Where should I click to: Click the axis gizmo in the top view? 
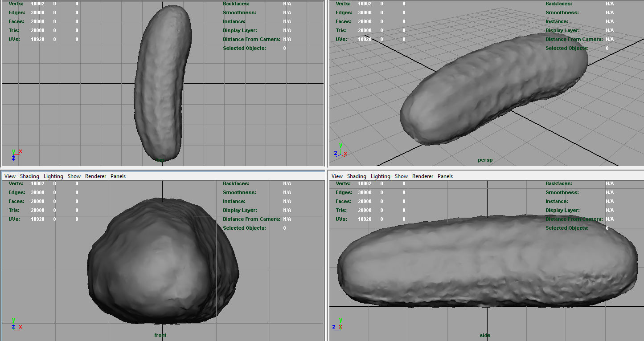coord(17,154)
